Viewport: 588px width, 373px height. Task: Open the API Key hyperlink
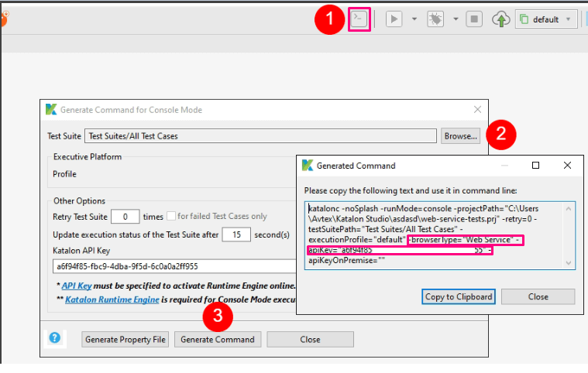(77, 286)
